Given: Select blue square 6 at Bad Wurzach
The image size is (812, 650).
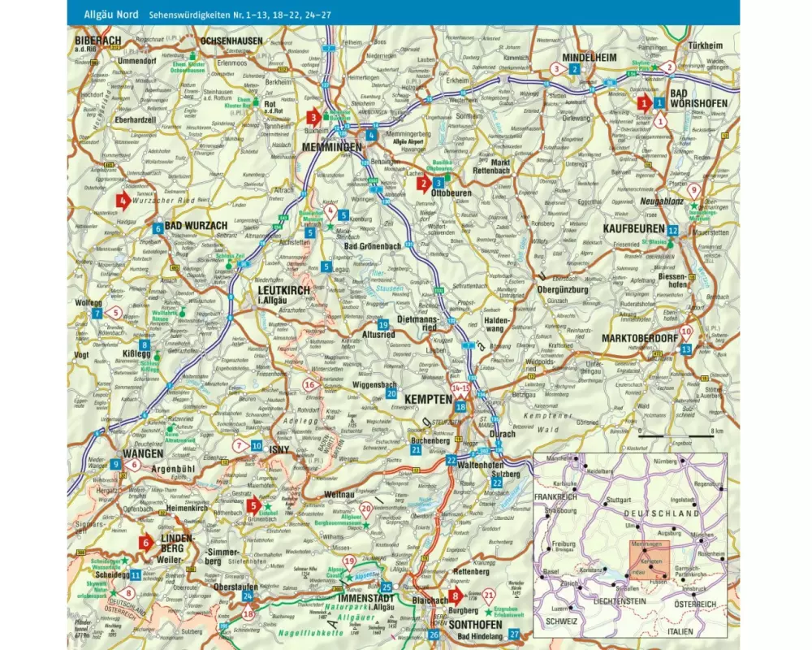Looking at the screenshot, I should point(158,228).
